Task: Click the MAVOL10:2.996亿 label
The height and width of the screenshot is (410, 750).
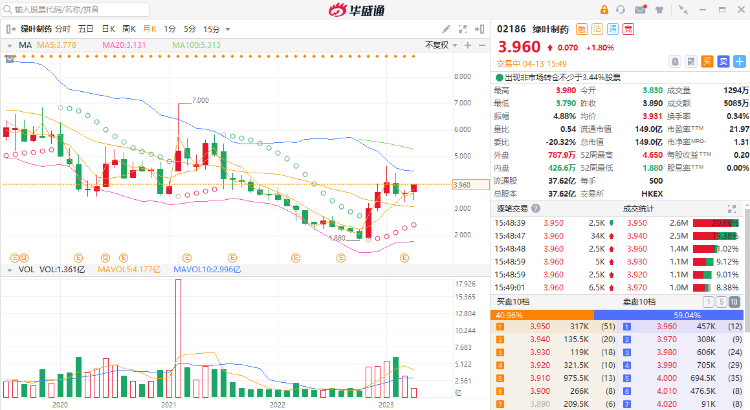Action: pos(207,270)
